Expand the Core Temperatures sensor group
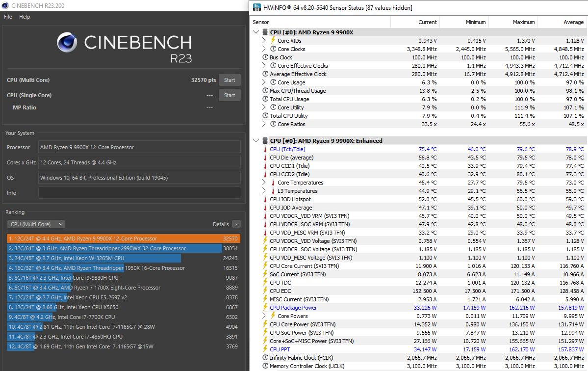The height and width of the screenshot is (371, 588). click(264, 183)
